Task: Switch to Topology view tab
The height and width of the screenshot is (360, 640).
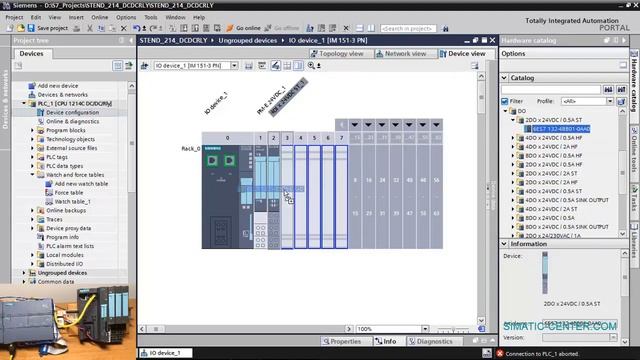Action: [341, 53]
